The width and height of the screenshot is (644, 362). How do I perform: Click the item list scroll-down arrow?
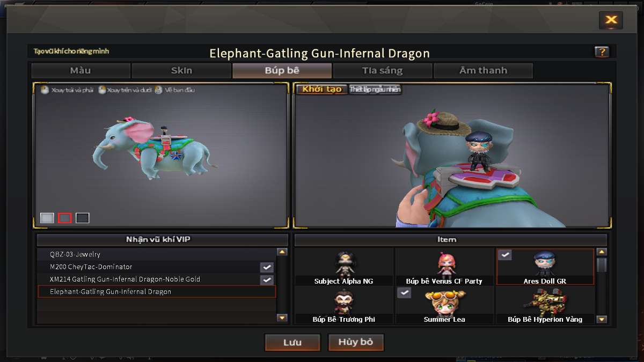(x=602, y=319)
